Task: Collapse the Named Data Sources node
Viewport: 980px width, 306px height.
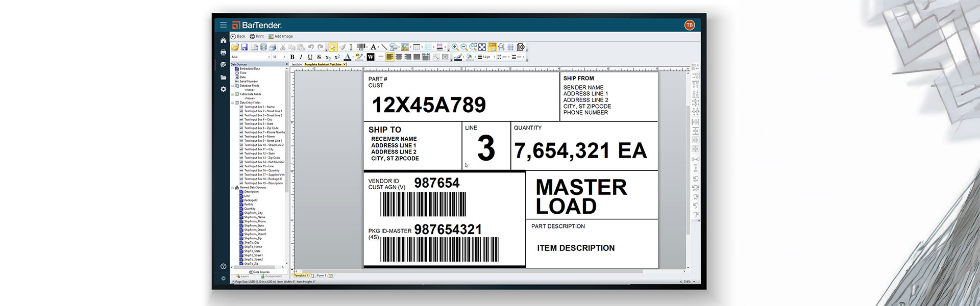Action: point(233,188)
